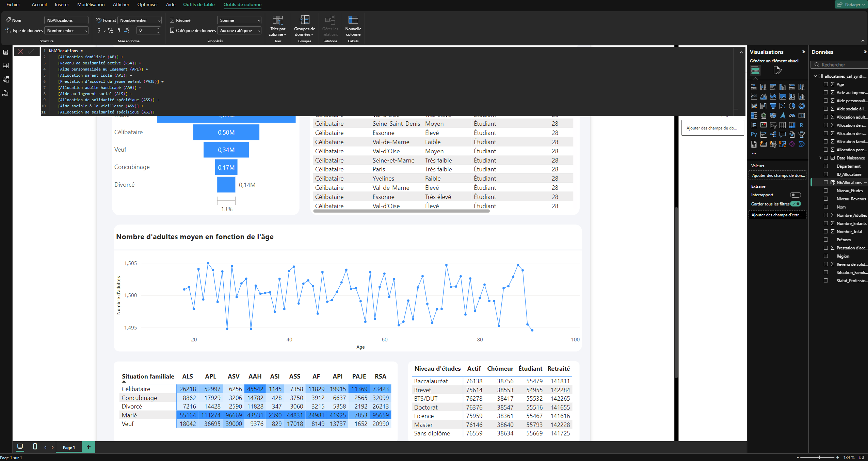Select the Python visual icon

coord(754,135)
